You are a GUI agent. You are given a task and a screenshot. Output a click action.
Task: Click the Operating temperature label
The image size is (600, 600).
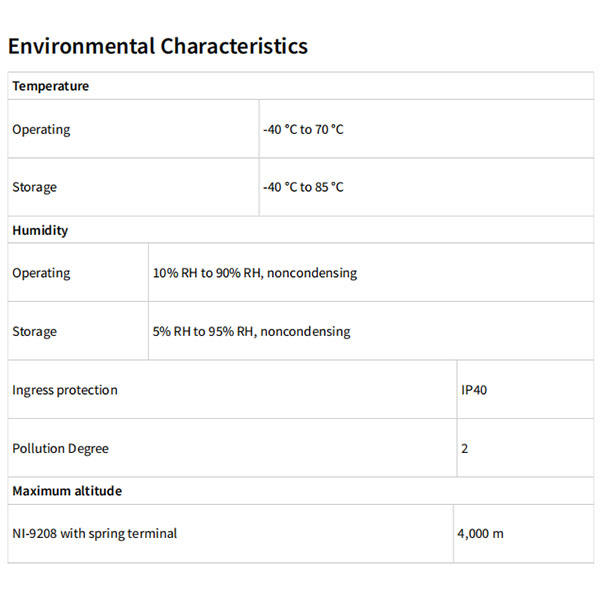(x=41, y=130)
